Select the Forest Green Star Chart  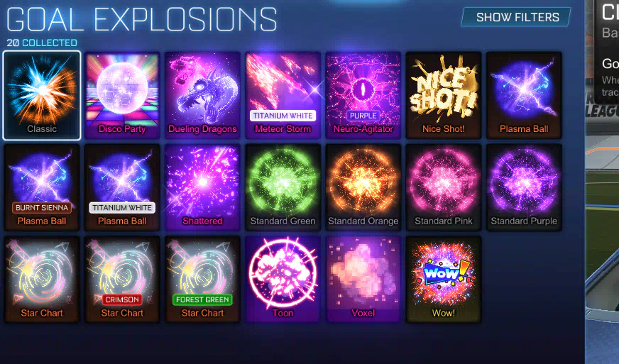[202, 279]
